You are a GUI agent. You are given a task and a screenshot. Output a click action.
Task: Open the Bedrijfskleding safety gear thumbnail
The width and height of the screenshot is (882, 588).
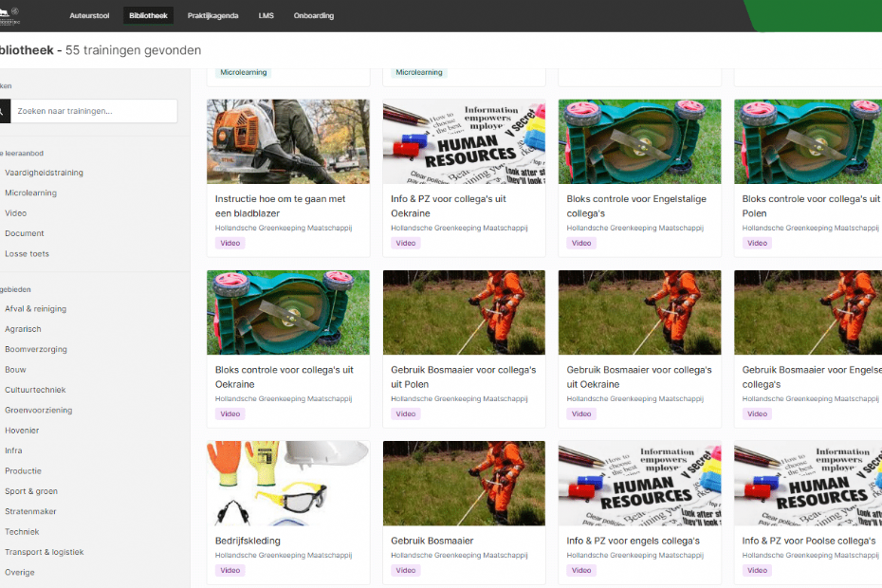288,483
